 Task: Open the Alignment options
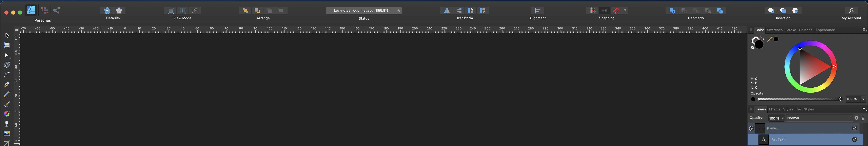coord(537,11)
